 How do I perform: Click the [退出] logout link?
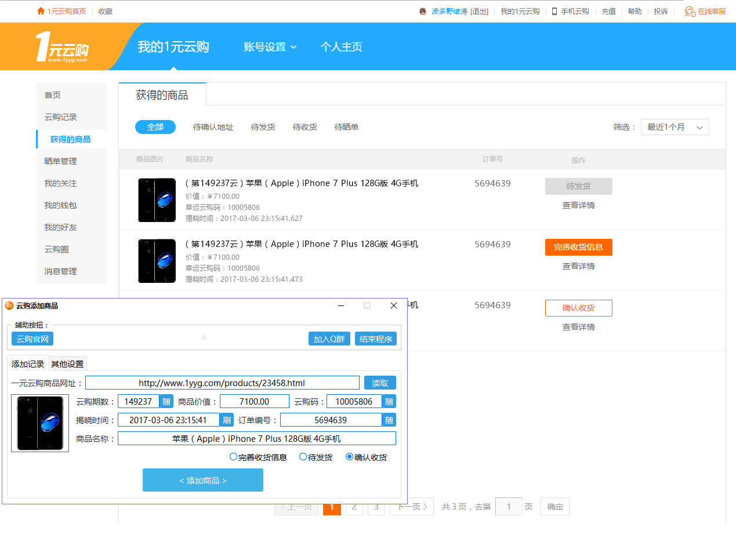tap(479, 11)
